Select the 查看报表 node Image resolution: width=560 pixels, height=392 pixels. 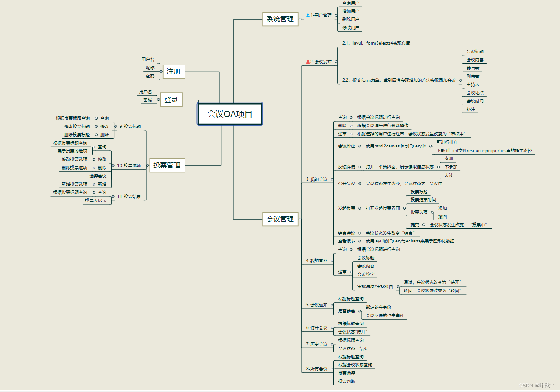[x=346, y=241]
